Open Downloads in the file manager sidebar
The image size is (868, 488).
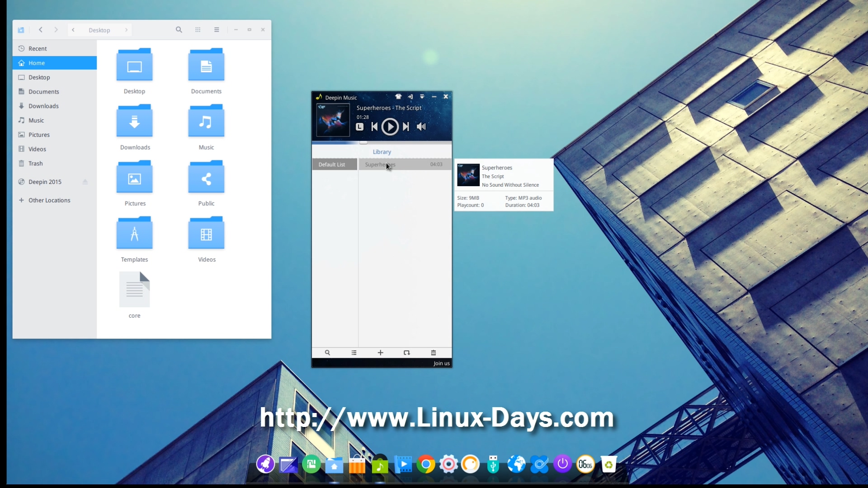point(43,106)
